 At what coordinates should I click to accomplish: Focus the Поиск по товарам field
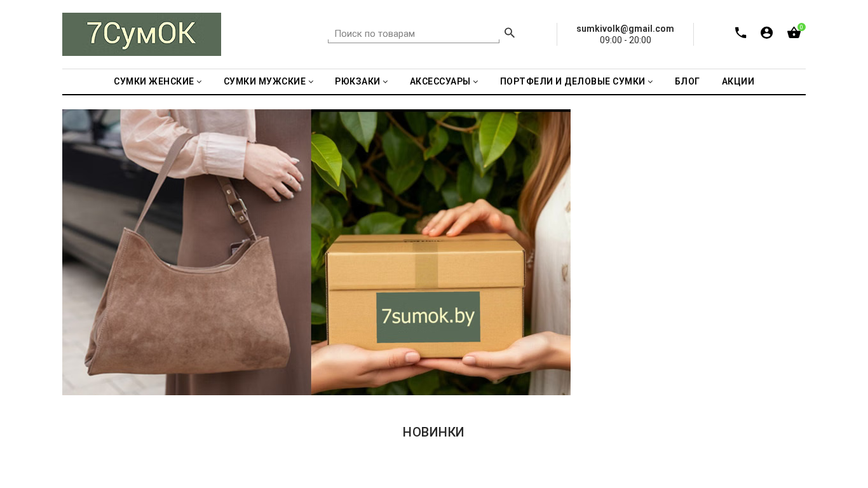tap(414, 34)
